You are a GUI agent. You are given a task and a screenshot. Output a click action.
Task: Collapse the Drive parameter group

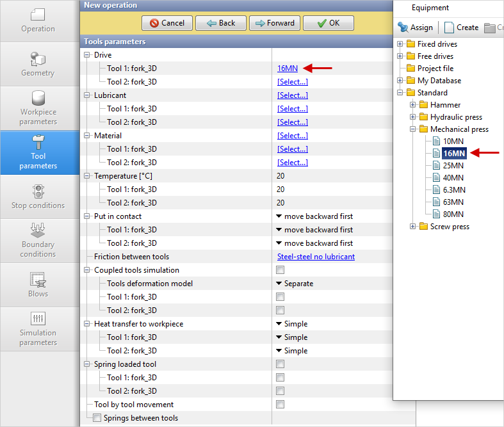click(87, 55)
